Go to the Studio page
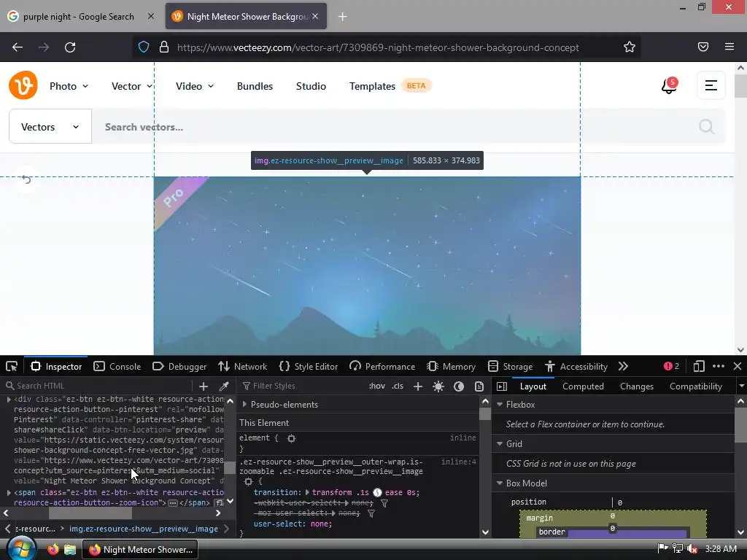The width and height of the screenshot is (747, 560). tap(311, 86)
